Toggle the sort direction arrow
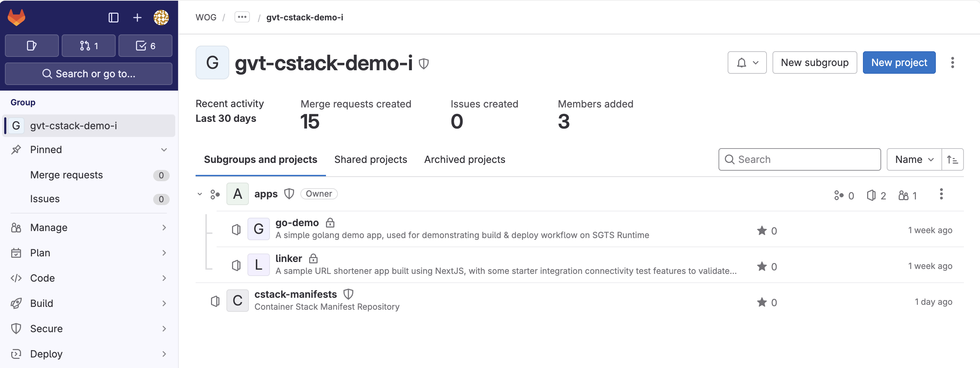This screenshot has width=980, height=368. click(x=953, y=159)
